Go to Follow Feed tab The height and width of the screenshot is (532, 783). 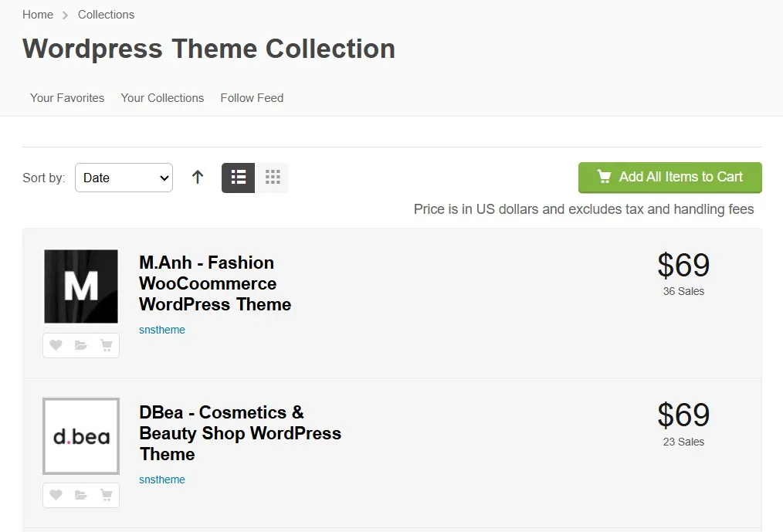252,98
